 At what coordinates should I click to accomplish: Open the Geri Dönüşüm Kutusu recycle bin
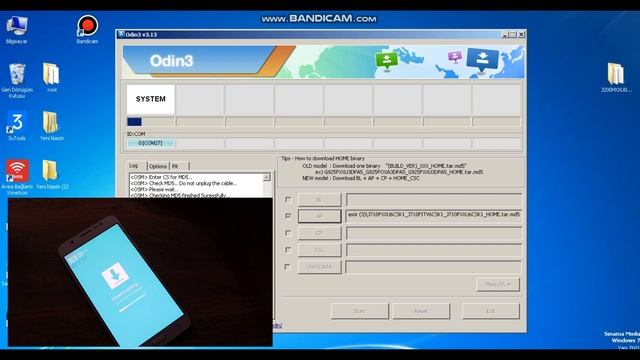[17, 80]
